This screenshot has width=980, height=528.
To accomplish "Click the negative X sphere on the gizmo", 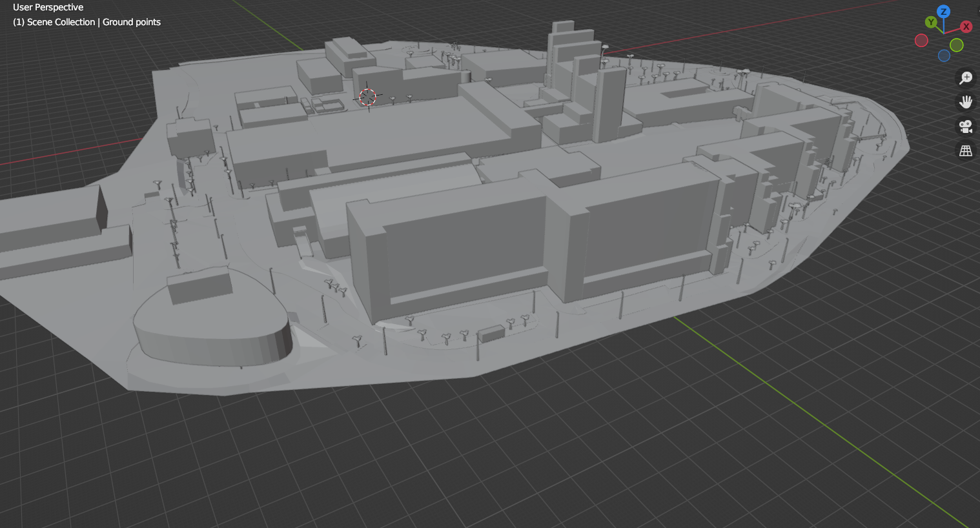I will click(x=921, y=40).
